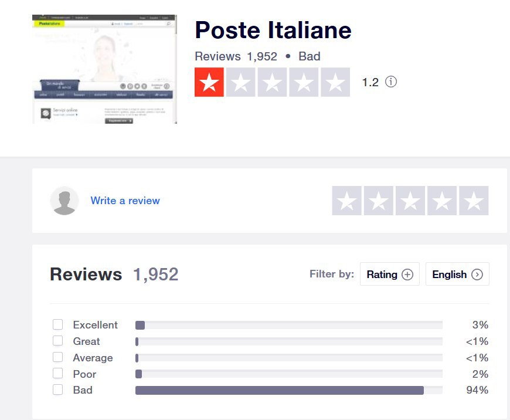Select three stars in the Write a review rating
The image size is (510, 420).
pos(410,201)
